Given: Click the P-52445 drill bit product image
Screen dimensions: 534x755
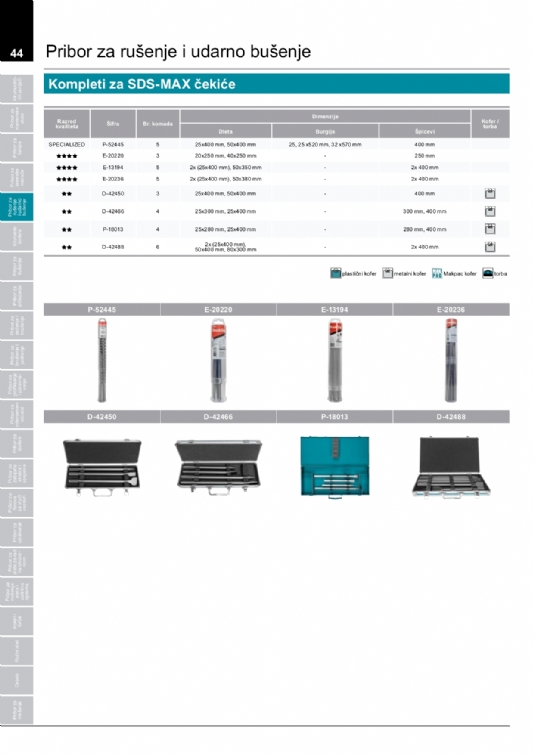Looking at the screenshot, I should pos(102,361).
